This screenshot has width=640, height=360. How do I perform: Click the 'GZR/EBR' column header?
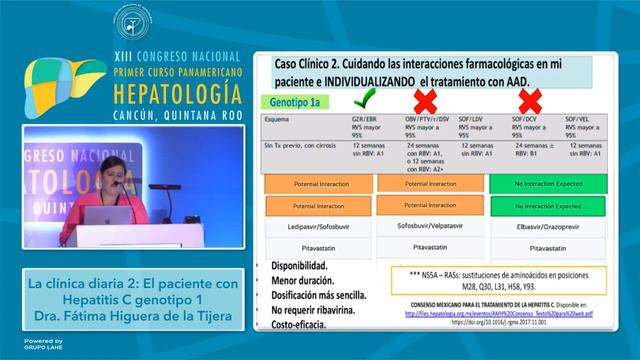[364, 119]
